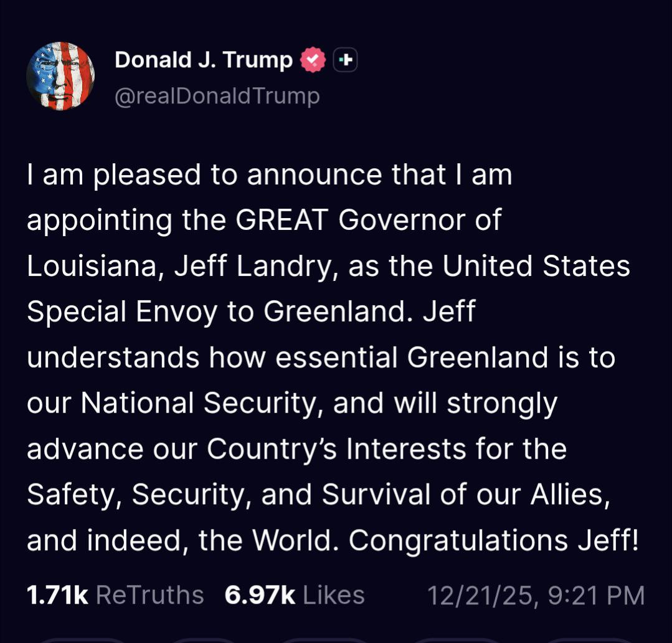Click the closing "Congratulations Jeff!" text
The width and height of the screenshot is (672, 643).
(x=493, y=540)
